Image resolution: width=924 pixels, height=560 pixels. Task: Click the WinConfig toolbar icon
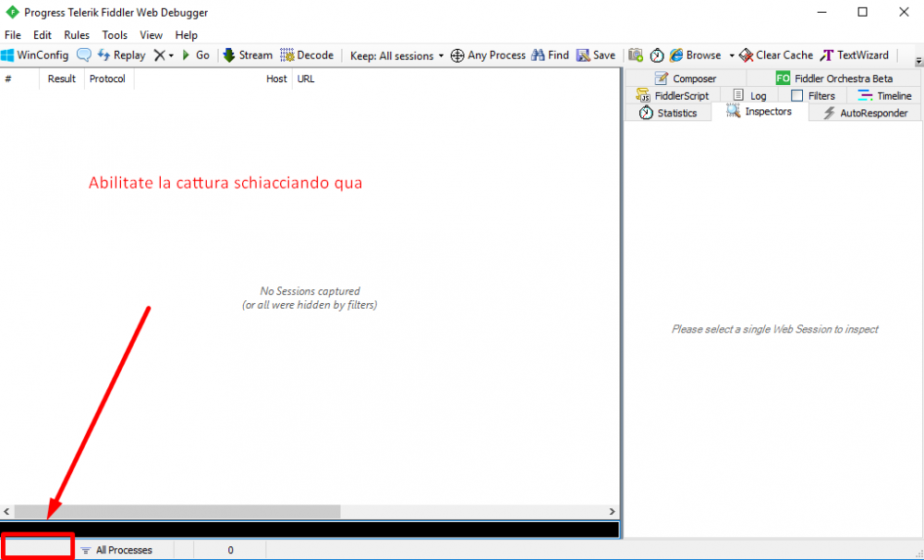pyautogui.click(x=34, y=55)
